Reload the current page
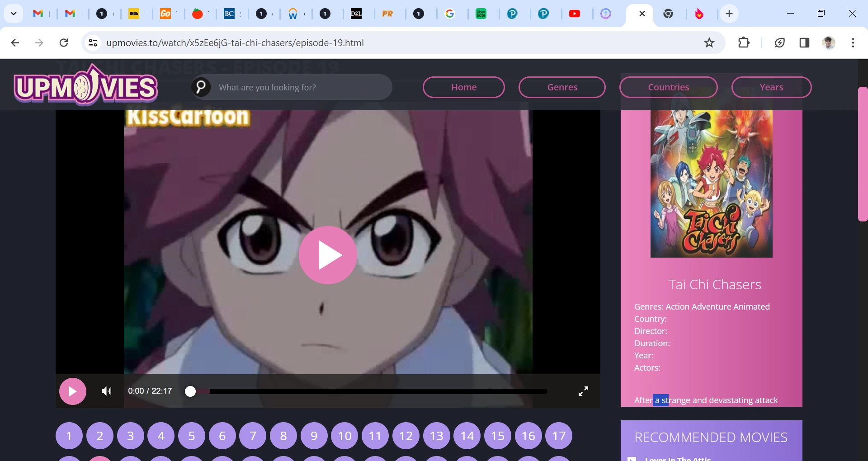The image size is (868, 461). [x=64, y=42]
